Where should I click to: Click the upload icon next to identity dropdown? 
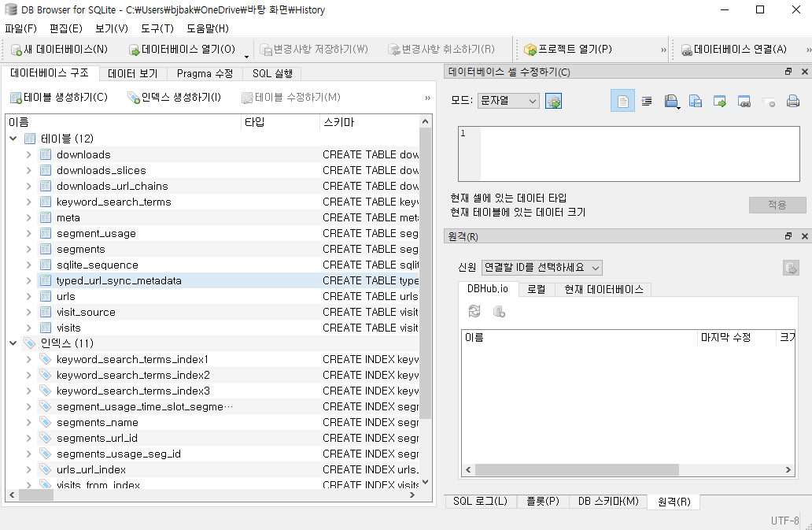(791, 268)
